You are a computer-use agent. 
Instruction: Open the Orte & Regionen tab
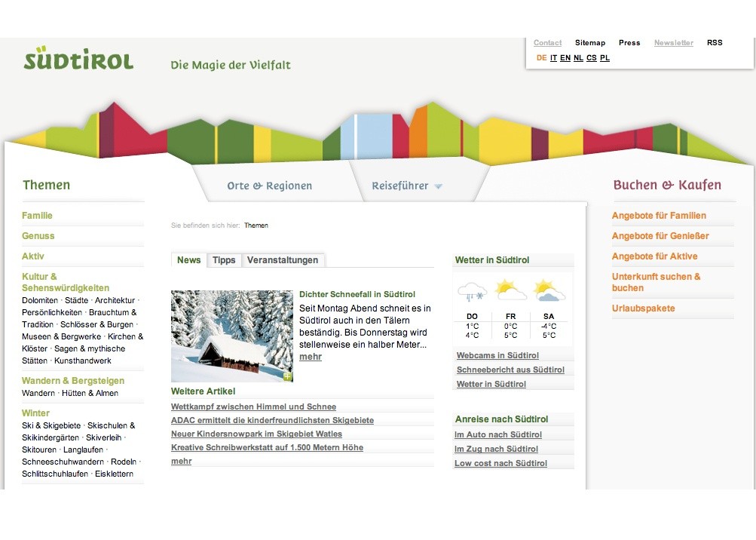[x=269, y=186]
